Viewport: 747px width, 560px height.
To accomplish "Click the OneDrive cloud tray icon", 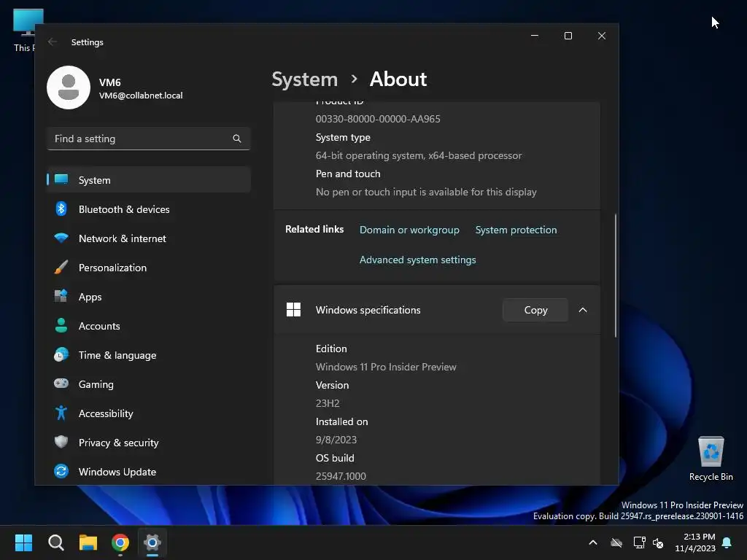I will point(616,542).
